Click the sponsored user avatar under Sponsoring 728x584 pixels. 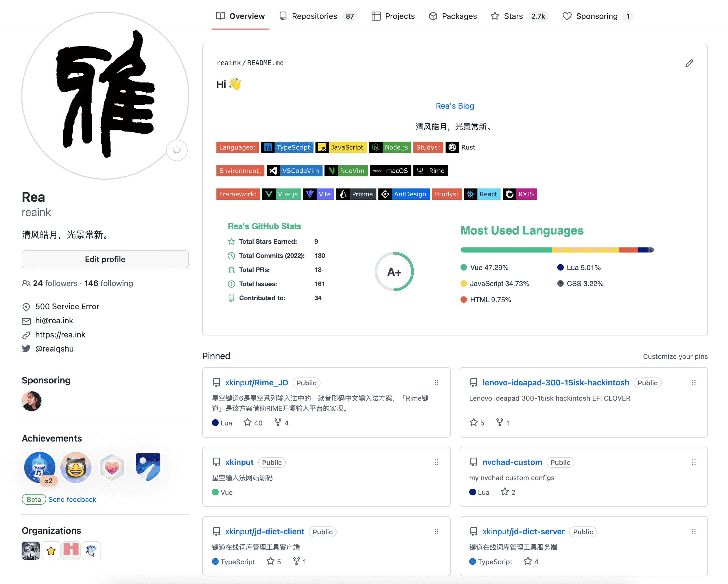click(31, 401)
